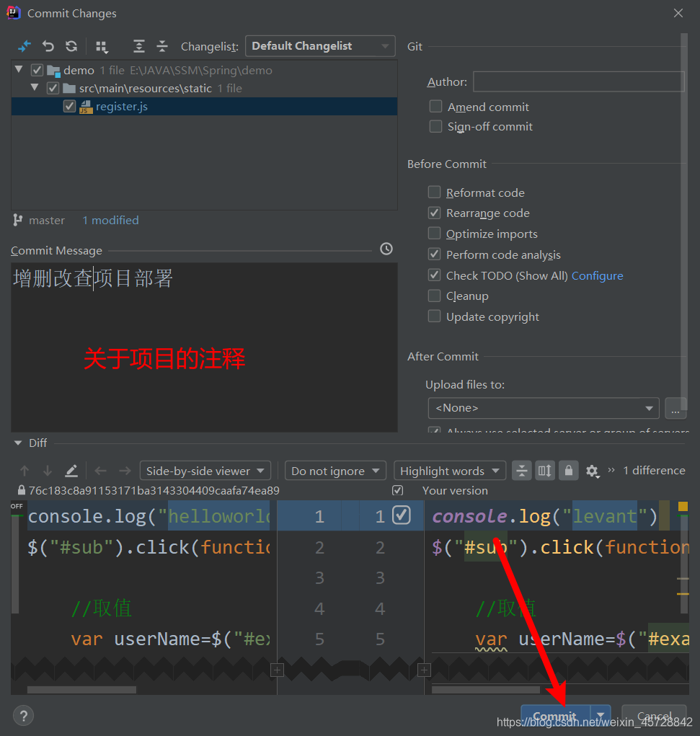Disable Perform code analysis
The image size is (700, 736).
coord(434,254)
